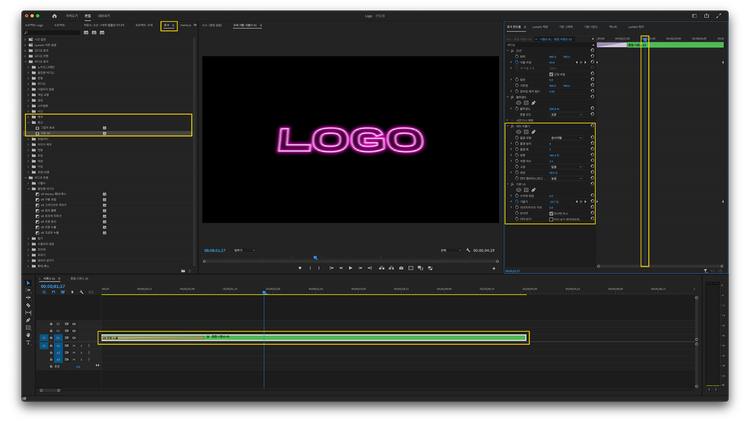Image resolution: width=750 pixels, height=422 pixels.
Task: Mute audio track A1
Action: [x=74, y=345]
